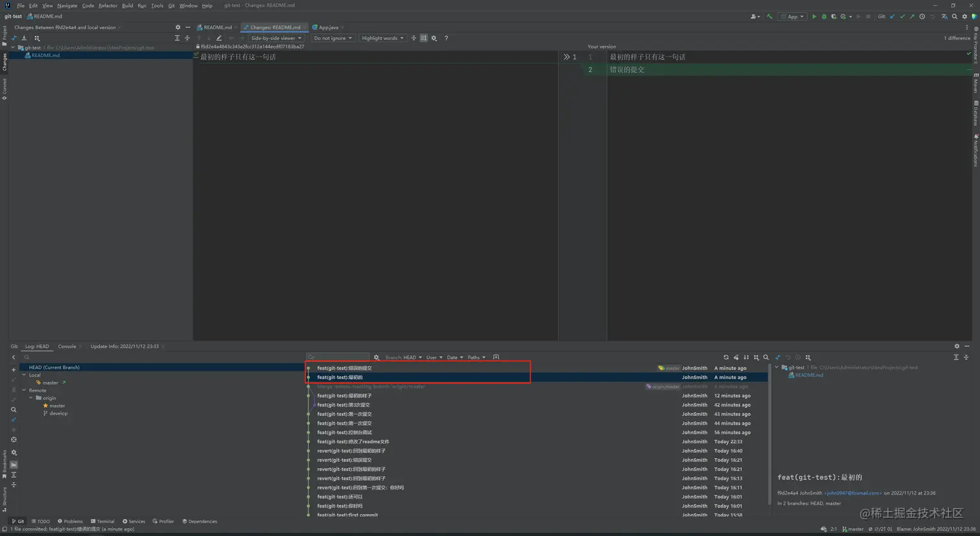Open the Do not ignore whitespace dropdown
This screenshot has height=536, width=980.
(x=332, y=38)
